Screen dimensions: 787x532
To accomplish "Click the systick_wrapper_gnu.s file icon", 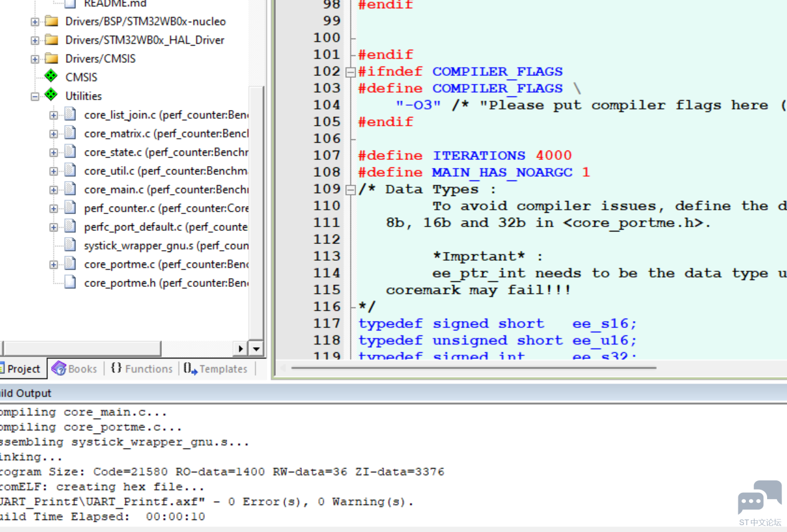I will pos(71,245).
